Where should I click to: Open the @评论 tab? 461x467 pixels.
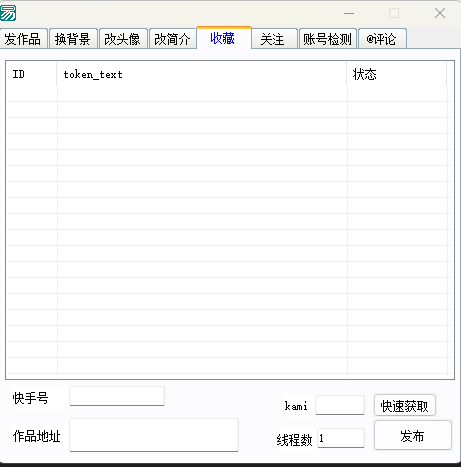(x=382, y=39)
